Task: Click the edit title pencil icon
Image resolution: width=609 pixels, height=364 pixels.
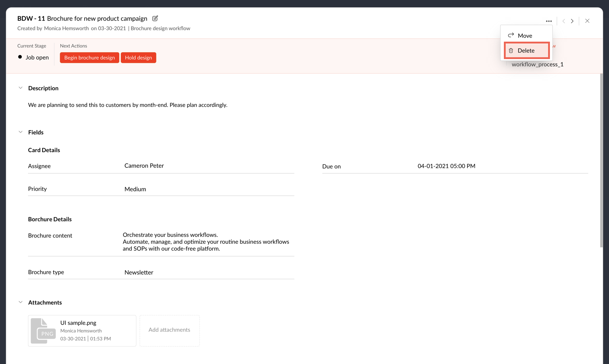Action: coord(155,18)
